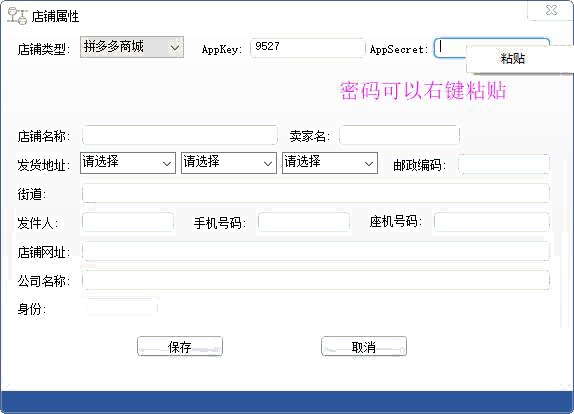574x414 pixels.
Task: Focus the 发件人 input field
Action: coord(128,222)
